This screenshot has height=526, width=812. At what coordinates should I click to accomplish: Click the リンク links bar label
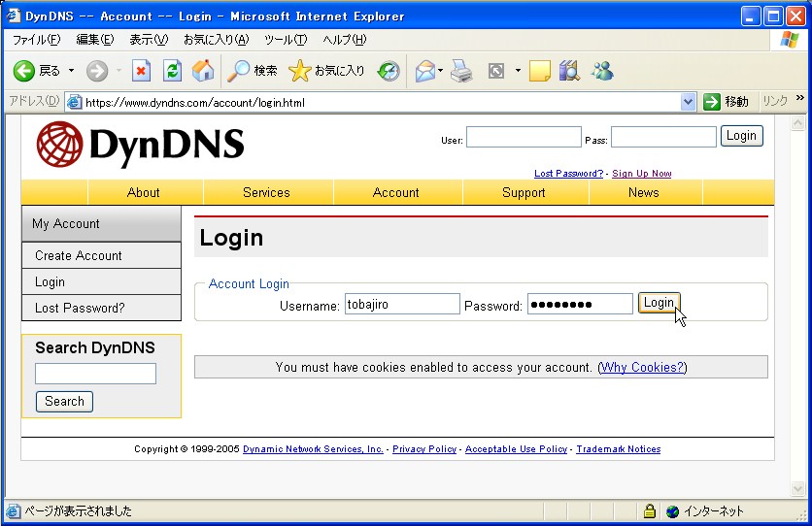[x=775, y=101]
